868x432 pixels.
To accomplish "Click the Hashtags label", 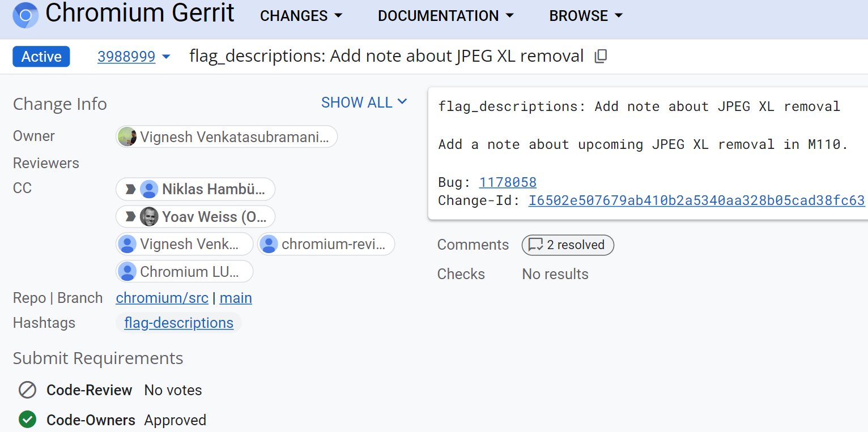I will tap(44, 323).
